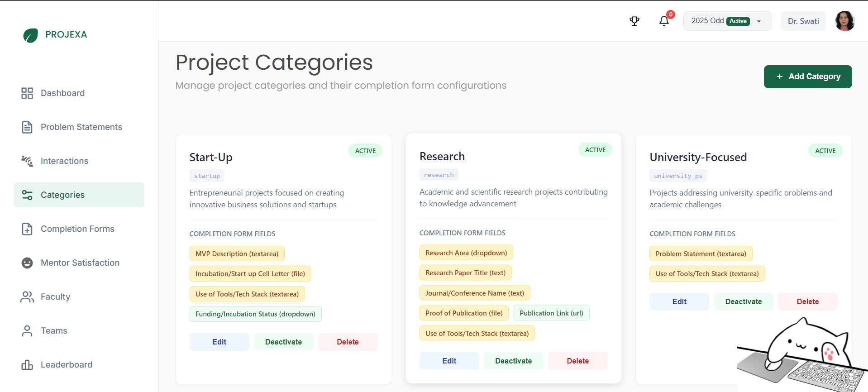Image resolution: width=868 pixels, height=392 pixels.
Task: Click the Faculty people icon
Action: point(27,297)
